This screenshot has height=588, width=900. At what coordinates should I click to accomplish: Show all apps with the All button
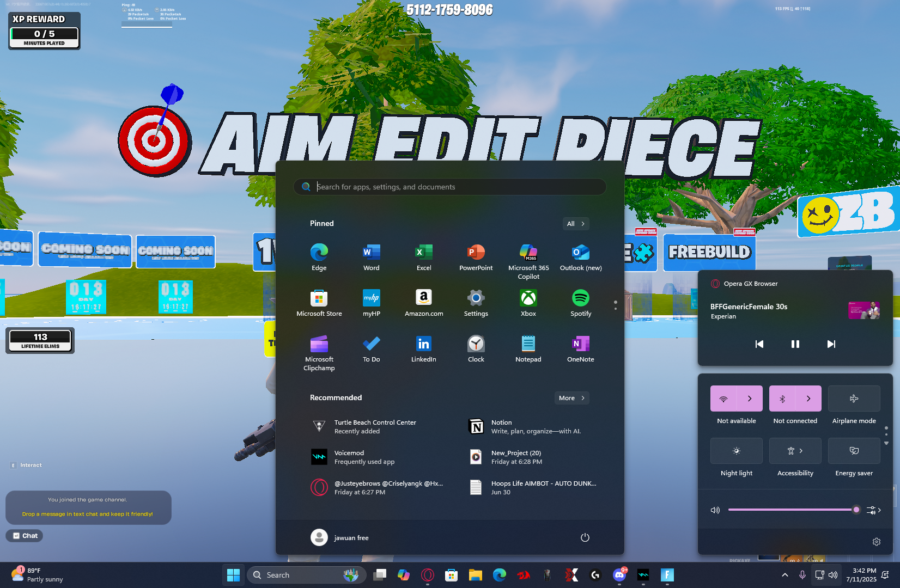click(x=576, y=224)
